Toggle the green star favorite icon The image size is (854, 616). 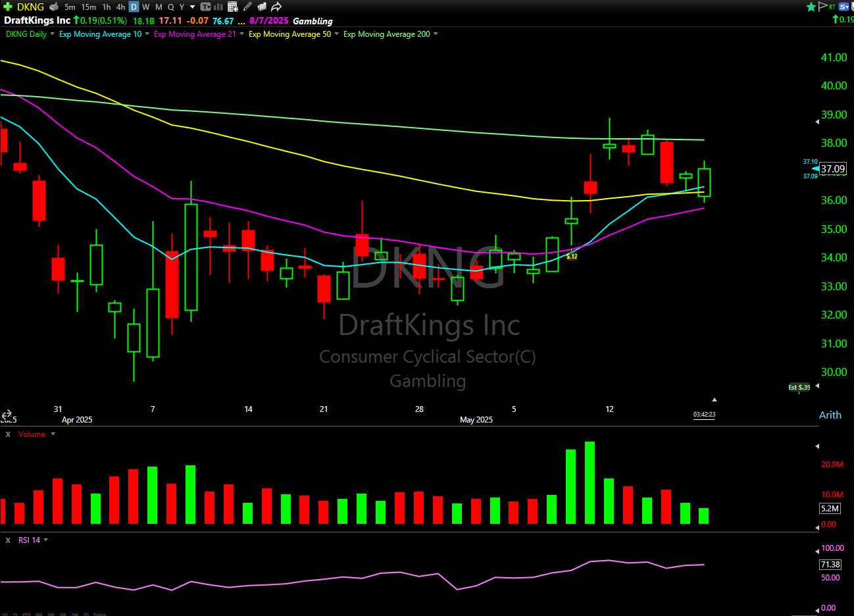coord(811,7)
